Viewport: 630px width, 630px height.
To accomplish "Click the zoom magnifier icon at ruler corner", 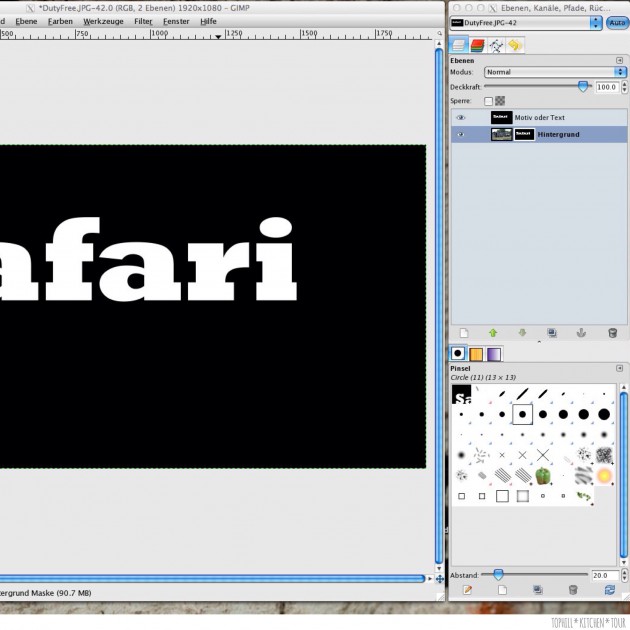I will 440,33.
